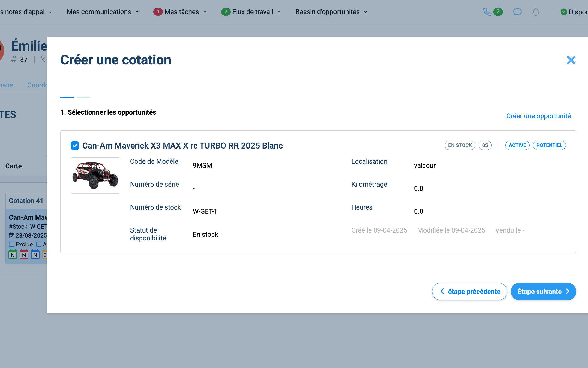Click the Heures label
The image size is (588, 368).
(x=362, y=207)
